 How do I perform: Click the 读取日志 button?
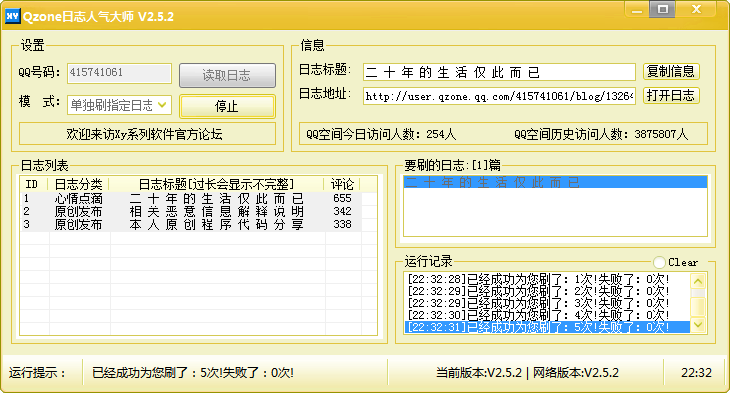coord(227,75)
